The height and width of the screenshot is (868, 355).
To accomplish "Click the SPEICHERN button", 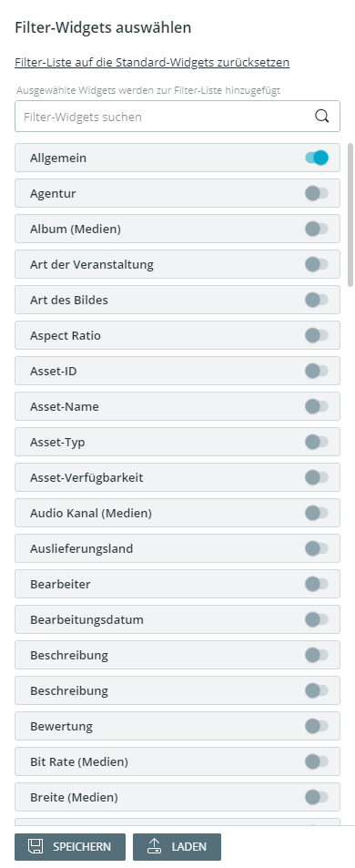I will (70, 847).
